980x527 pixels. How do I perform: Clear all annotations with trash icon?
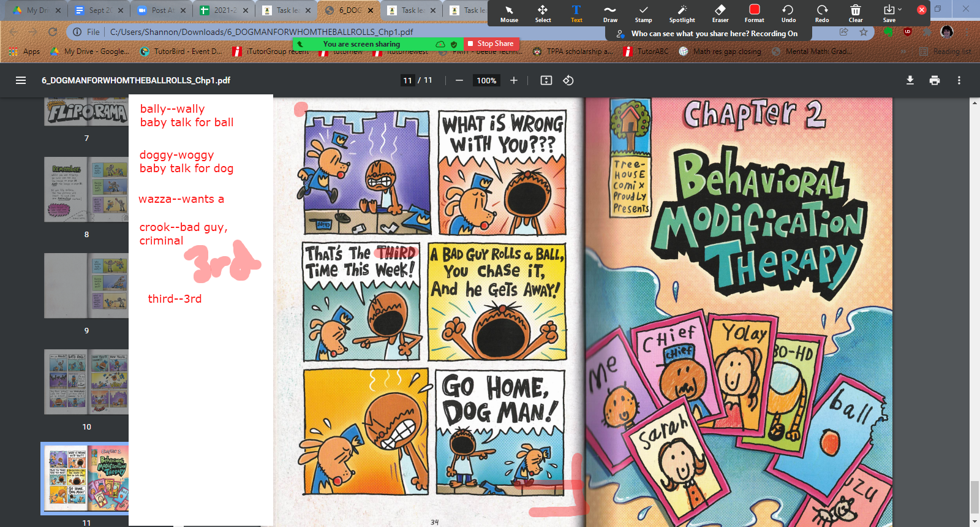coord(856,13)
